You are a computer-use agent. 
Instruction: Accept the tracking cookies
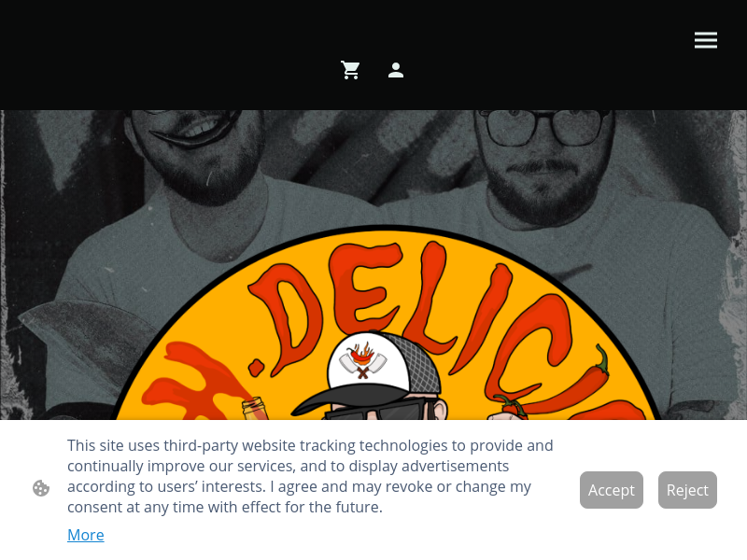(612, 490)
